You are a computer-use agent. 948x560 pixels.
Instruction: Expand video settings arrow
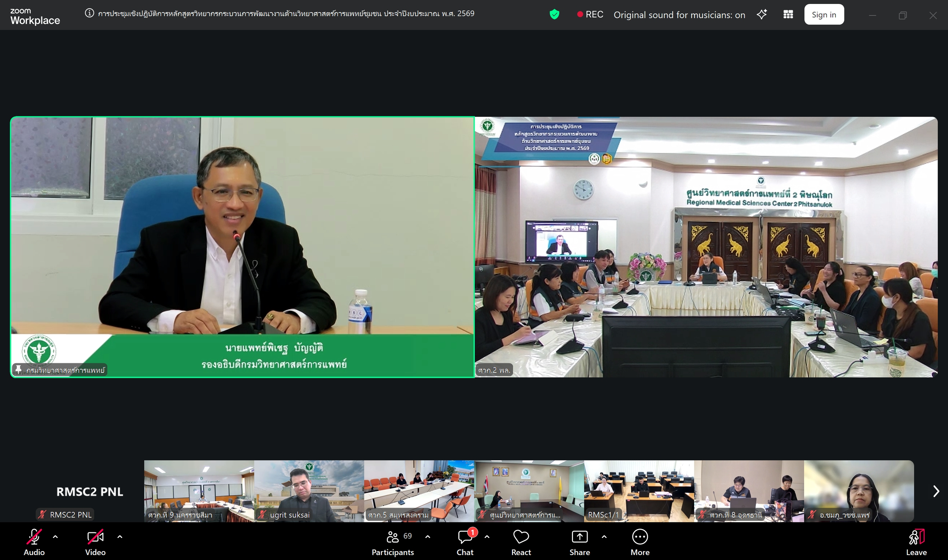[x=120, y=536]
